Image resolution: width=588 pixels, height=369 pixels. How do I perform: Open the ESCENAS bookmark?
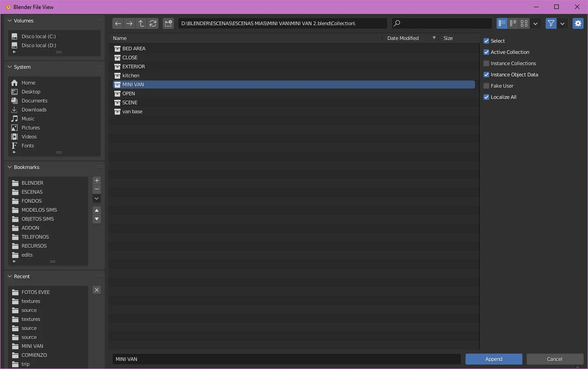(32, 192)
